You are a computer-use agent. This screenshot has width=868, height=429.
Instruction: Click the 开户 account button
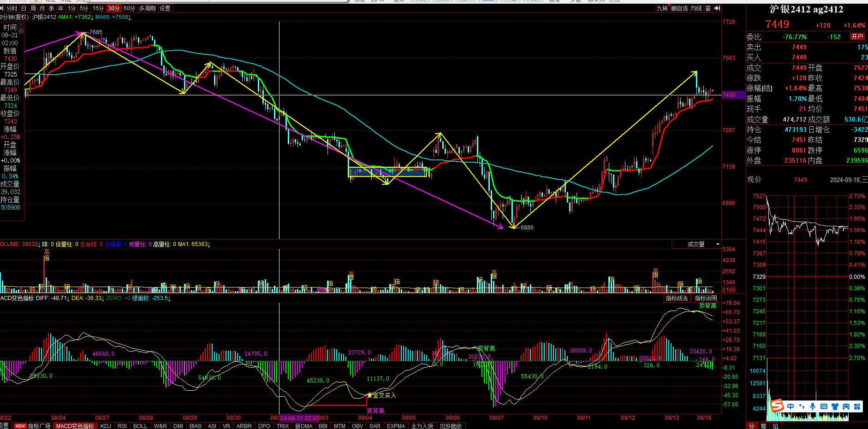857,36
